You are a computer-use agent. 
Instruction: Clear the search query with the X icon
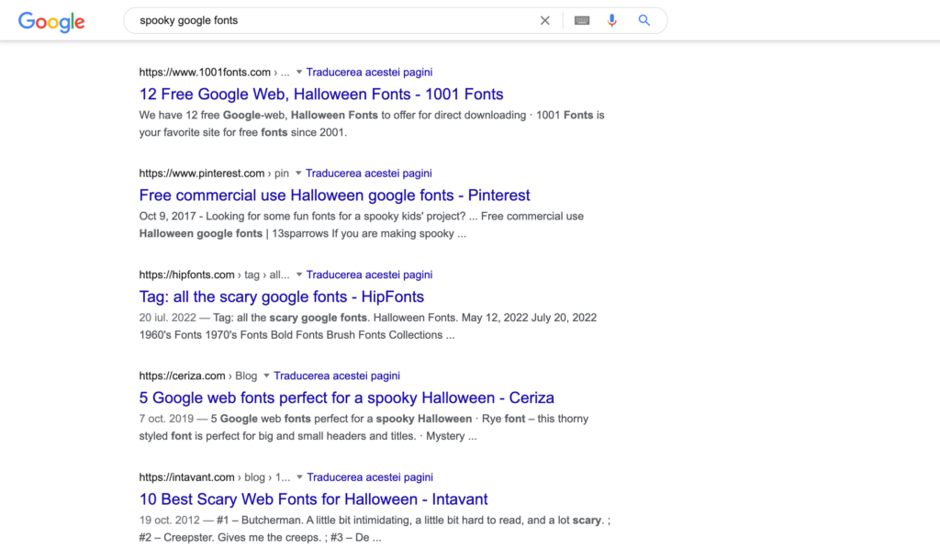coord(544,20)
